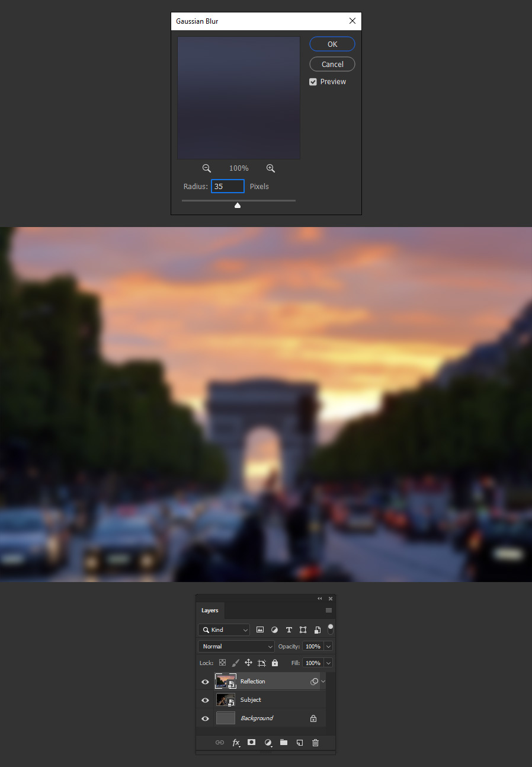Open the Fill slider dropdown arrow
The width and height of the screenshot is (532, 767).
coord(328,663)
